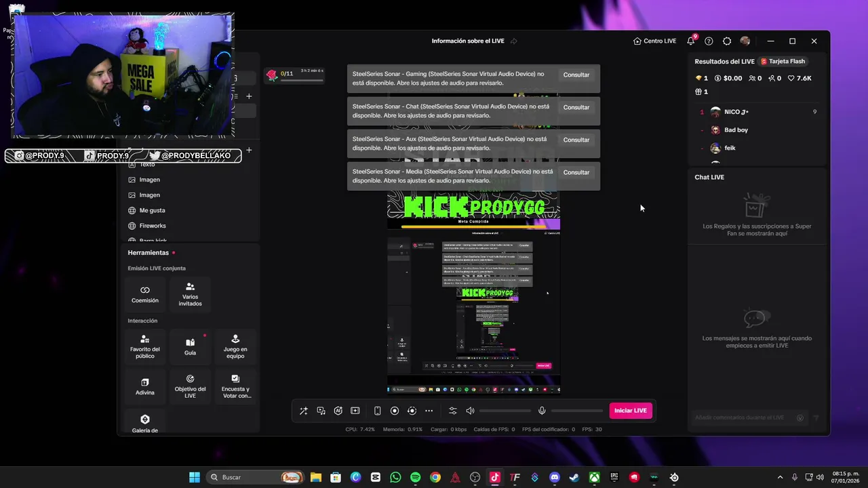Screen dimensions: 868x488
Task: Consult the SteelSeries Sonar Media warning
Action: click(x=576, y=172)
